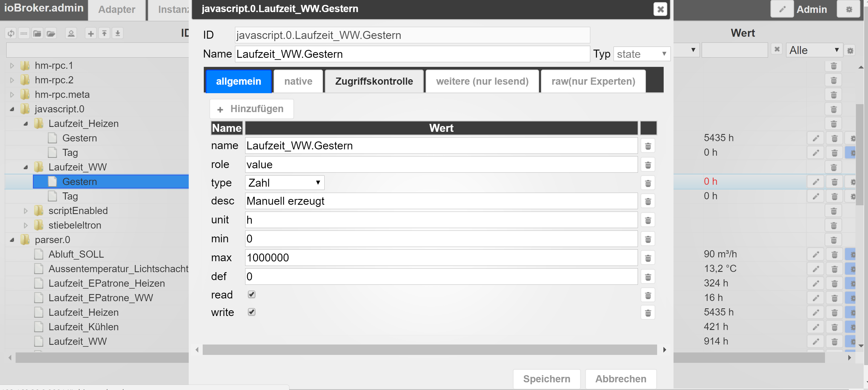The height and width of the screenshot is (390, 868).
Task: Uncheck the write checkbox
Action: [251, 312]
